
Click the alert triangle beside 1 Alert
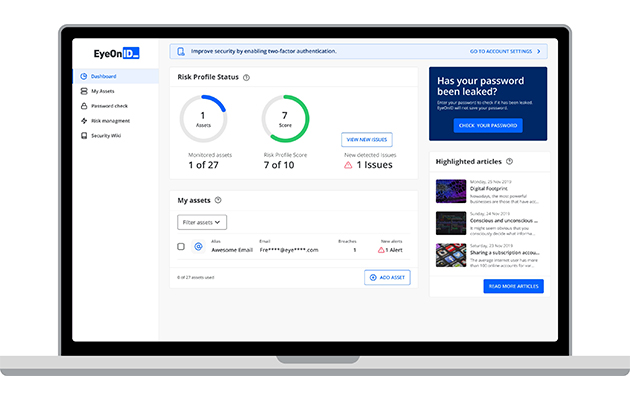(x=381, y=250)
